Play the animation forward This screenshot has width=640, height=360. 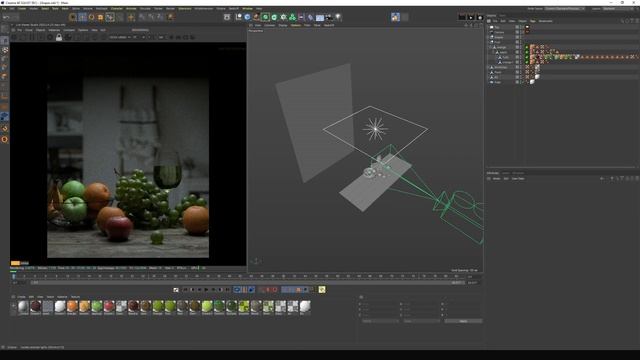point(206,289)
